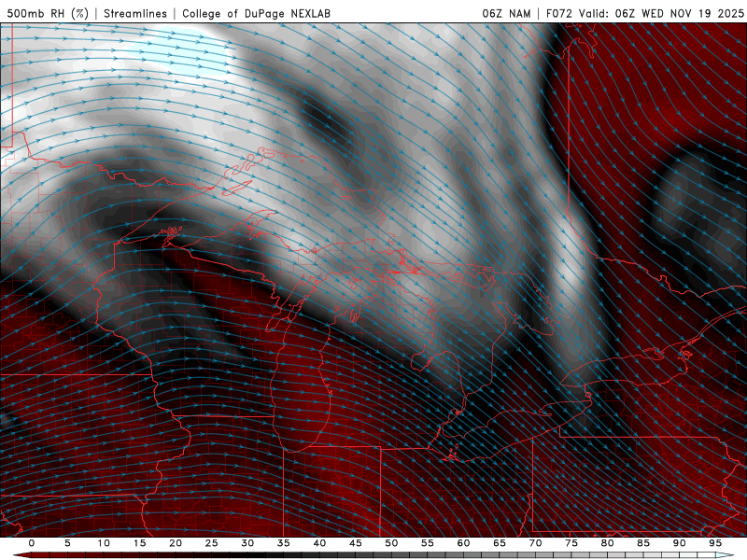Click the 15 label on the color scale

pos(139,543)
